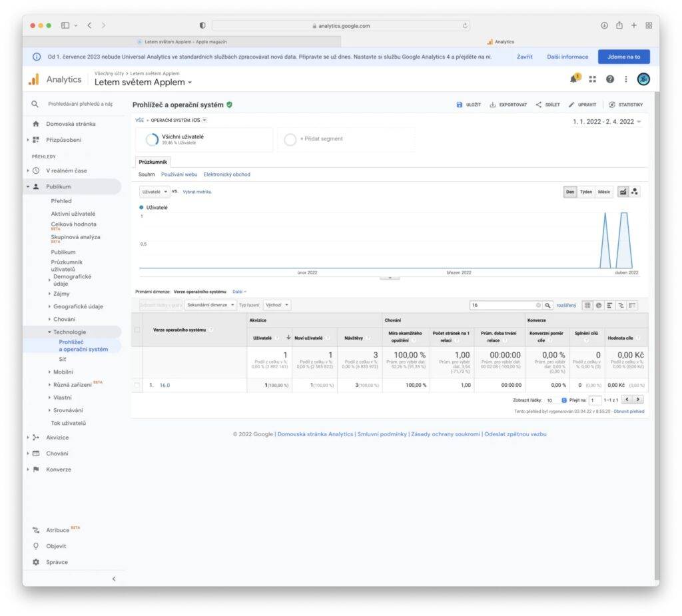Switch to the Používání webu tab
The height and width of the screenshot is (616, 682).
179,174
